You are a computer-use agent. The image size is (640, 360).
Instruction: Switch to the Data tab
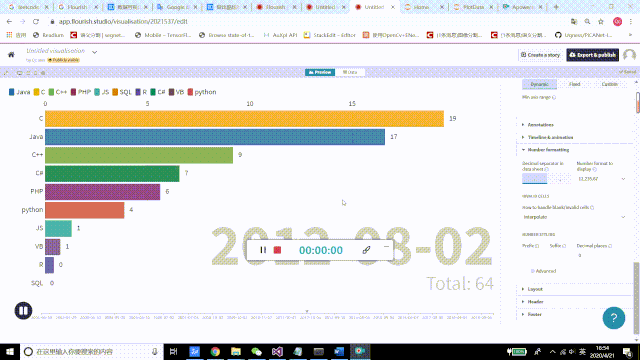[350, 72]
